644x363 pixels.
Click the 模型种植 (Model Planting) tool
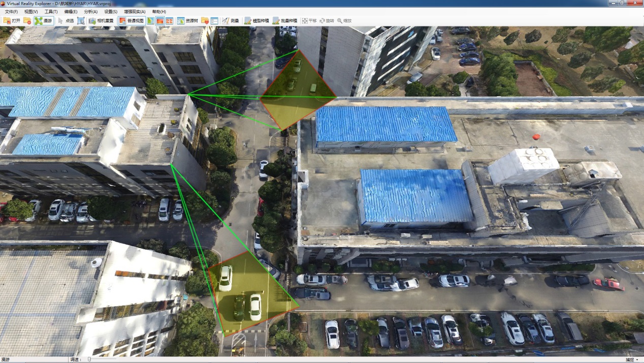[256, 21]
